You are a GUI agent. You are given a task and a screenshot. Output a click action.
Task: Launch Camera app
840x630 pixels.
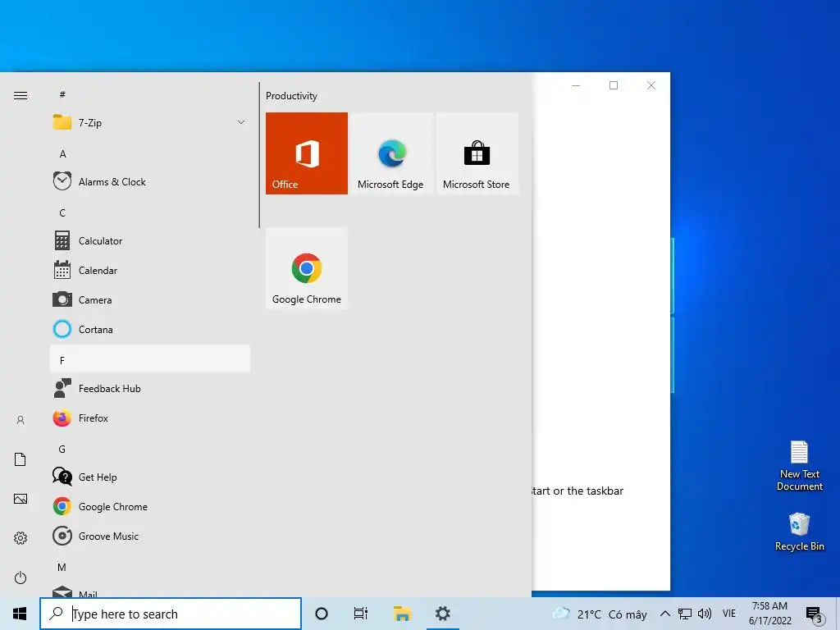pos(150,299)
